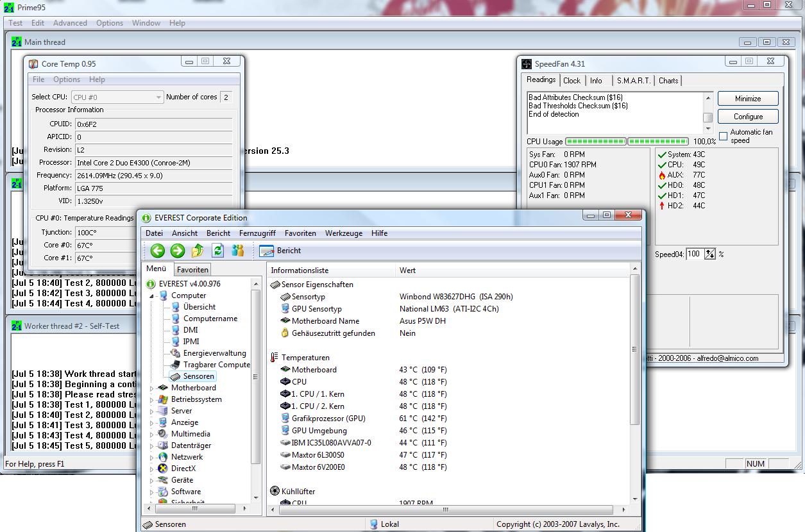Switch to the Clock tab in SpeedFan
This screenshot has height=532, width=805.
[x=572, y=81]
